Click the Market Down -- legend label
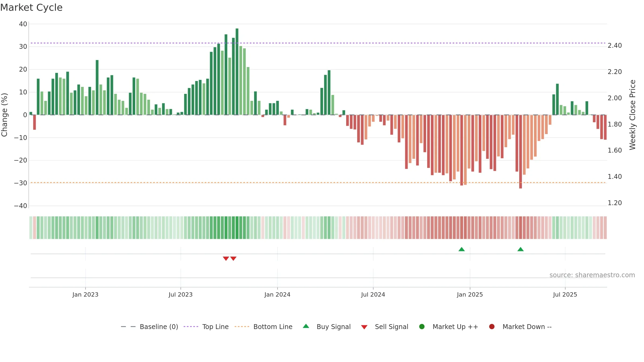 (527, 327)
